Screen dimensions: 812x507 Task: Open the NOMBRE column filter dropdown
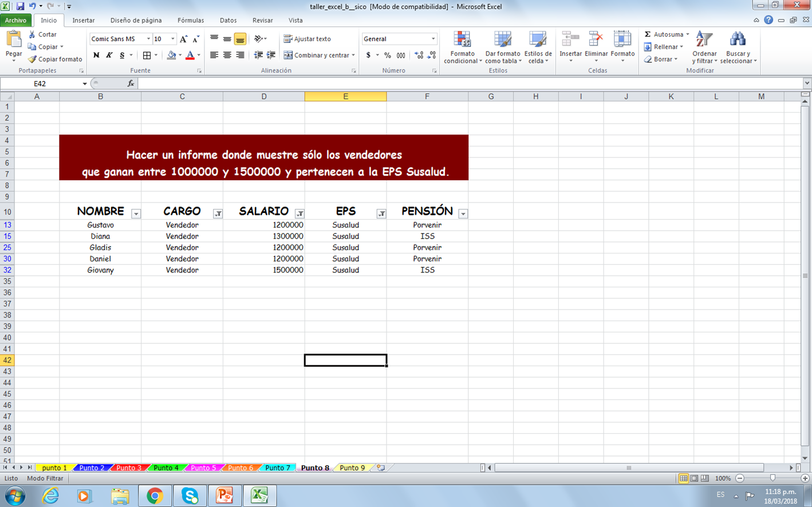pos(136,213)
